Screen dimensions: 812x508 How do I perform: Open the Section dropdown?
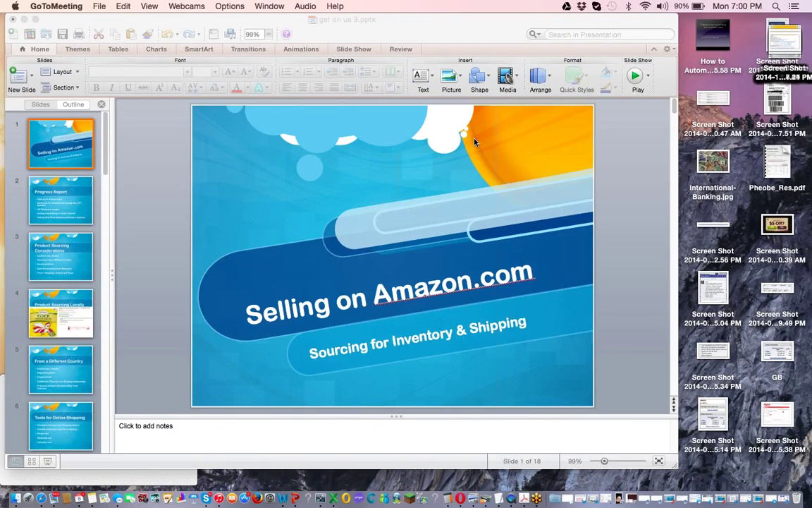pyautogui.click(x=60, y=87)
